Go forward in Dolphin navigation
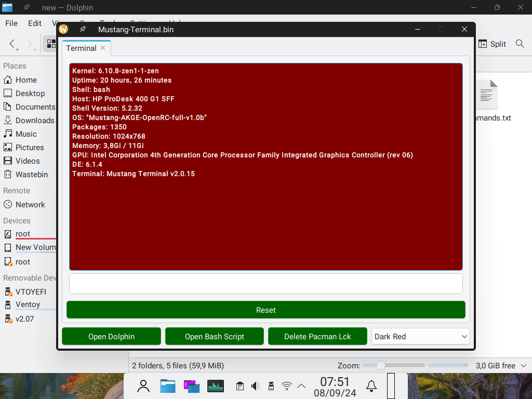532x399 pixels. tap(31, 44)
